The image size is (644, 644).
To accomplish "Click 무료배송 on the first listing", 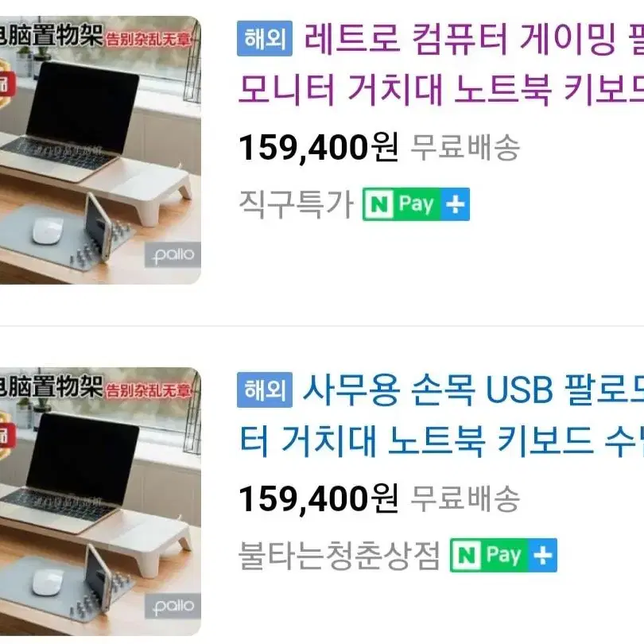I will (465, 147).
